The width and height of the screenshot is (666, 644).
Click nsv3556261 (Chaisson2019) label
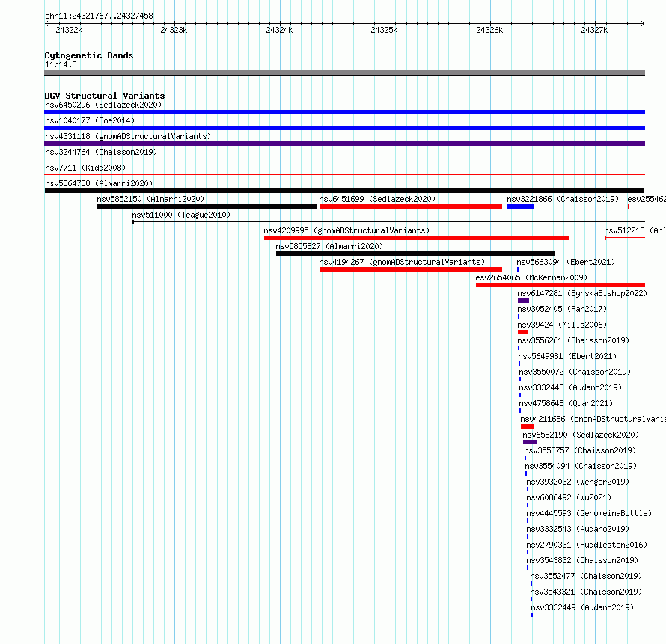[573, 340]
